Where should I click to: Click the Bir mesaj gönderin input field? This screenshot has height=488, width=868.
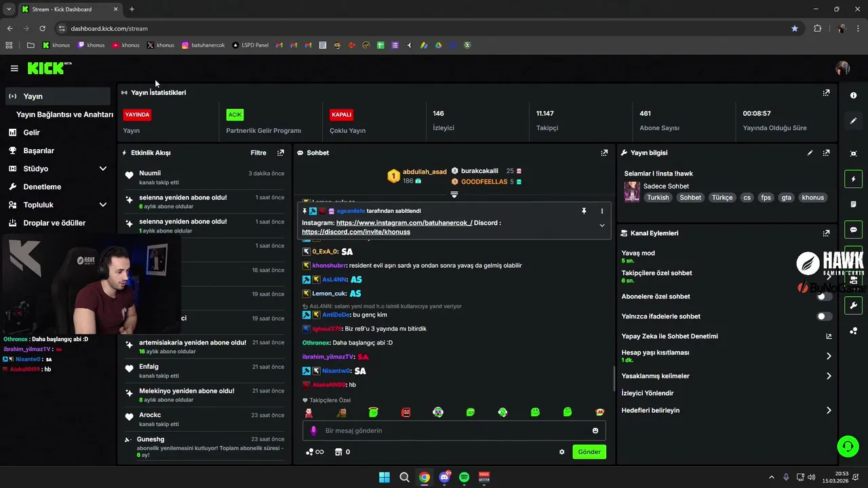point(454,430)
